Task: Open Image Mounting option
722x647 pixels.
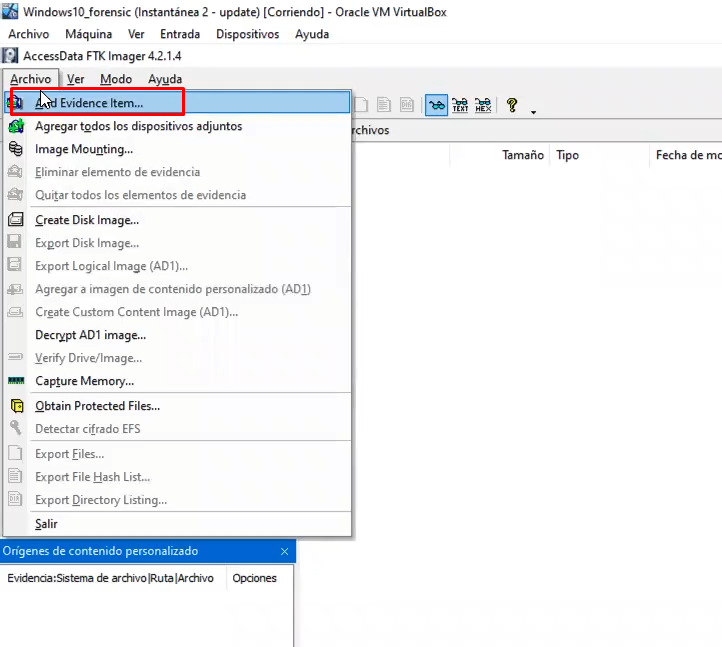Action: [x=177, y=149]
